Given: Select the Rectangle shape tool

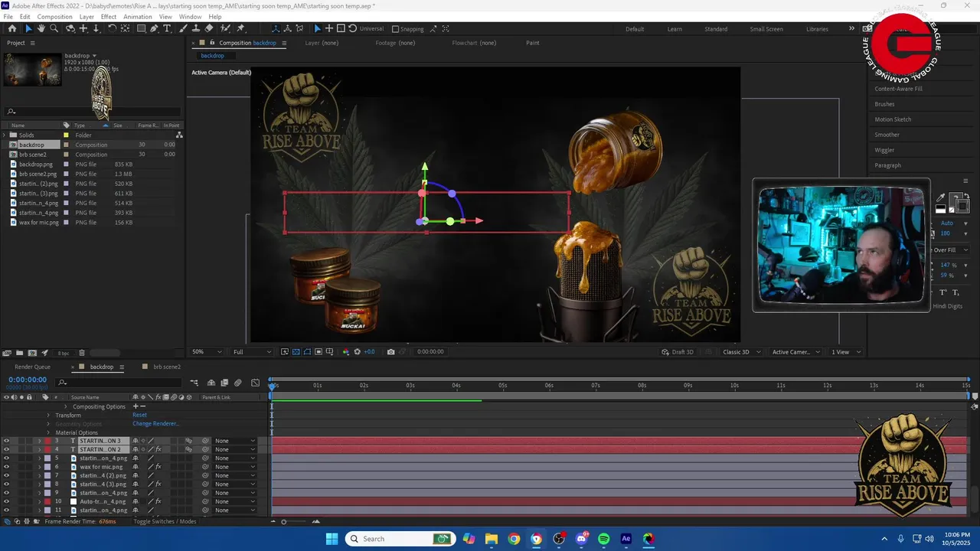Looking at the screenshot, I should (141, 28).
